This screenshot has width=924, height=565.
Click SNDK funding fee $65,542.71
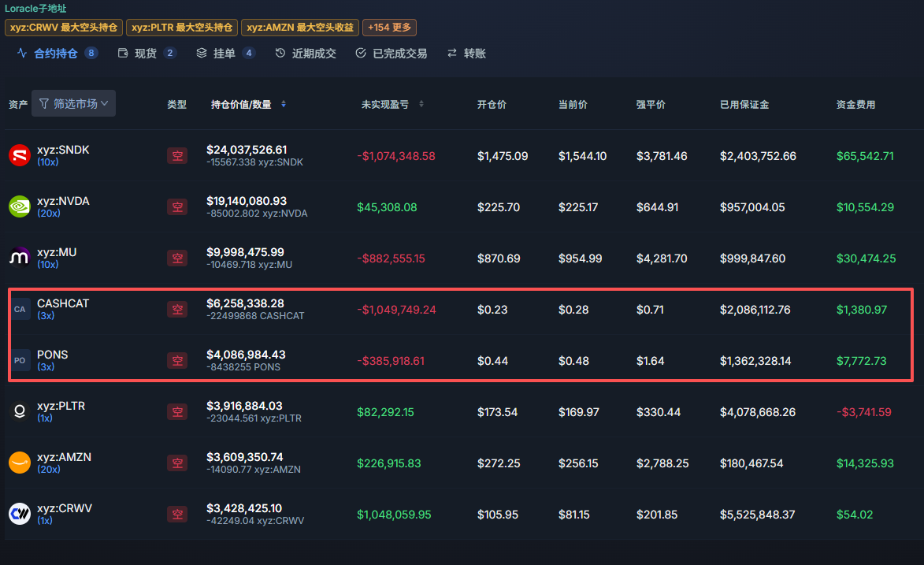point(865,156)
